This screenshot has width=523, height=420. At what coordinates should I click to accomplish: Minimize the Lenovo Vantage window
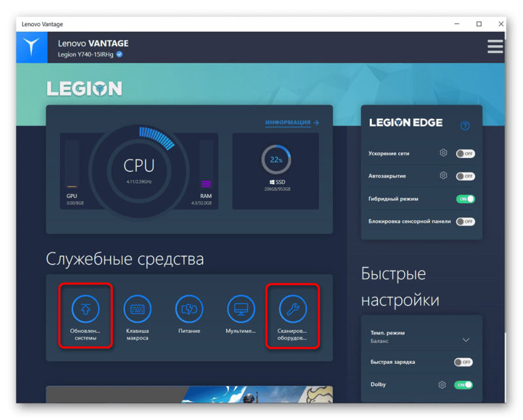(457, 24)
